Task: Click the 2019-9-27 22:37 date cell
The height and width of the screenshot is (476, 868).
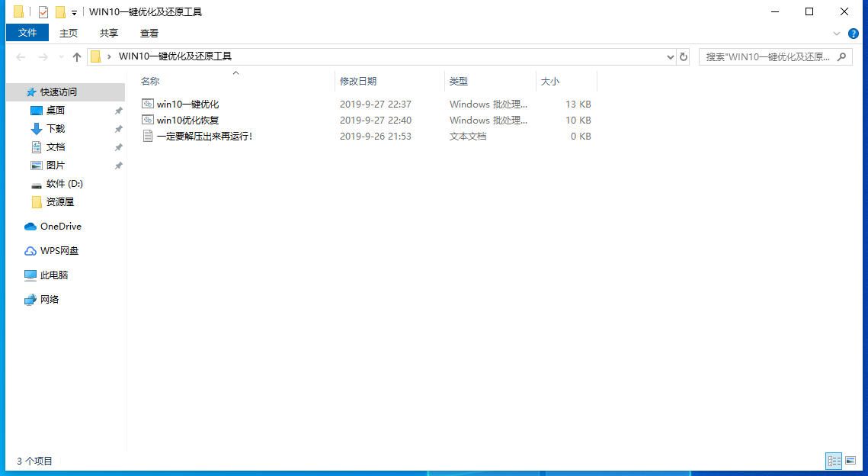Action: tap(376, 105)
